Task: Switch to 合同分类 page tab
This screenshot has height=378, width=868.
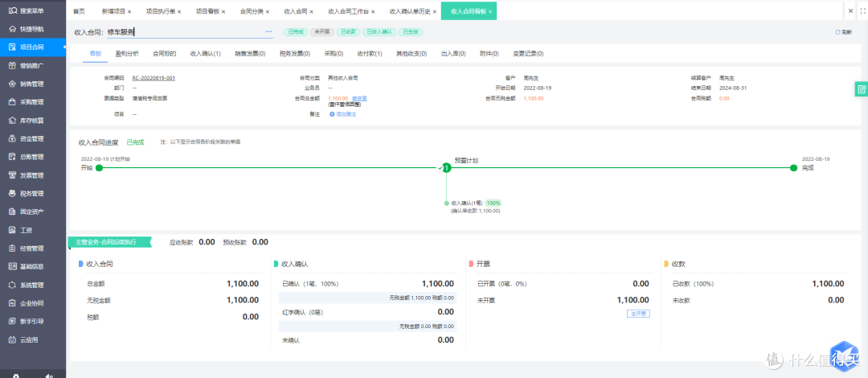Action: tap(252, 11)
